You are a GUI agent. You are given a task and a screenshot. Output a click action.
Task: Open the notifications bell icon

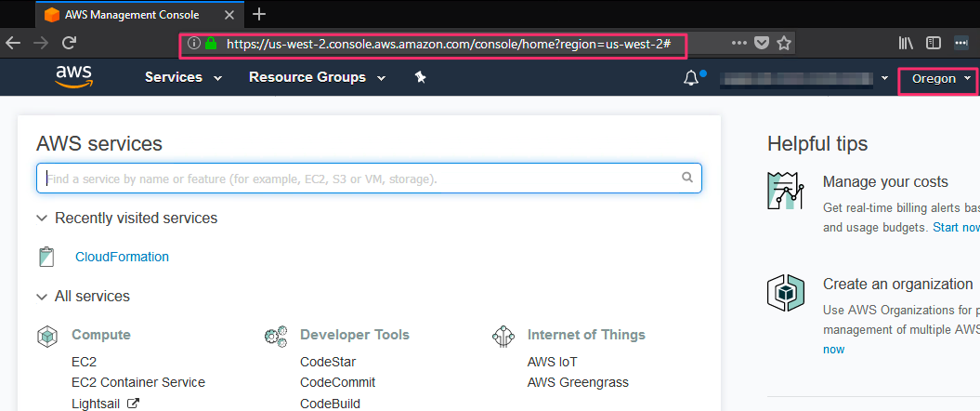point(690,78)
